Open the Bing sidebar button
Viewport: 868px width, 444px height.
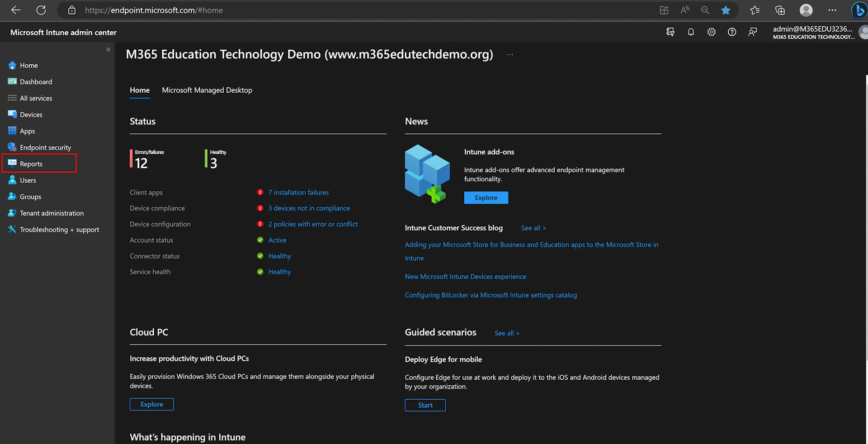point(859,10)
